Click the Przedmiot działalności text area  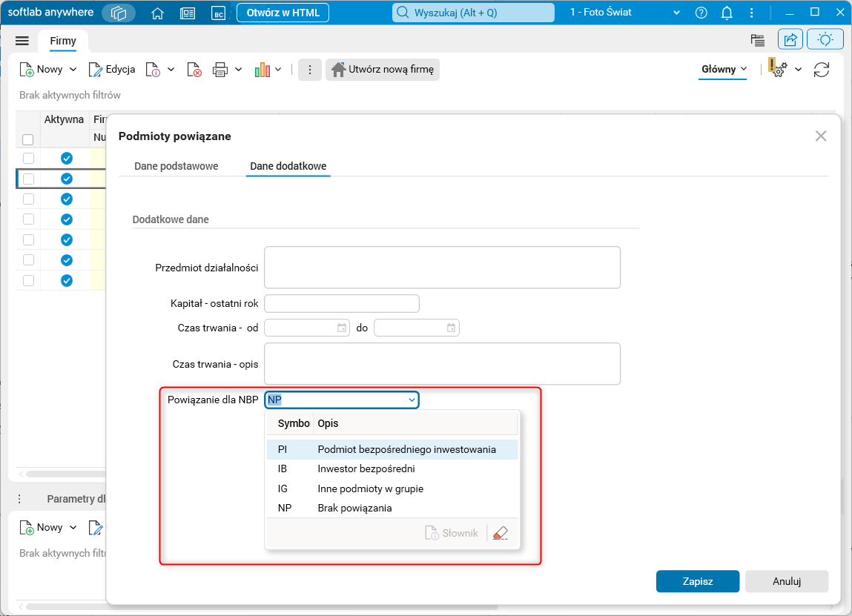coord(442,268)
